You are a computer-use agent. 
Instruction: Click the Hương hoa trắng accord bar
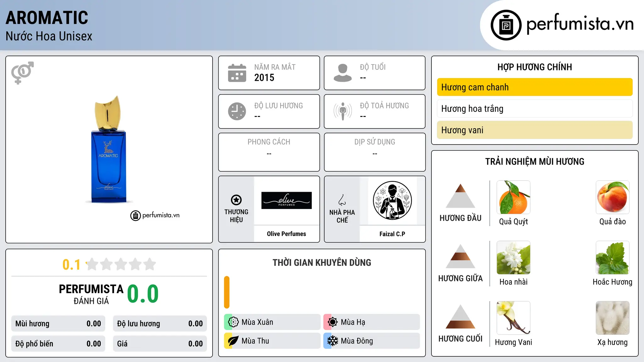pos(535,108)
